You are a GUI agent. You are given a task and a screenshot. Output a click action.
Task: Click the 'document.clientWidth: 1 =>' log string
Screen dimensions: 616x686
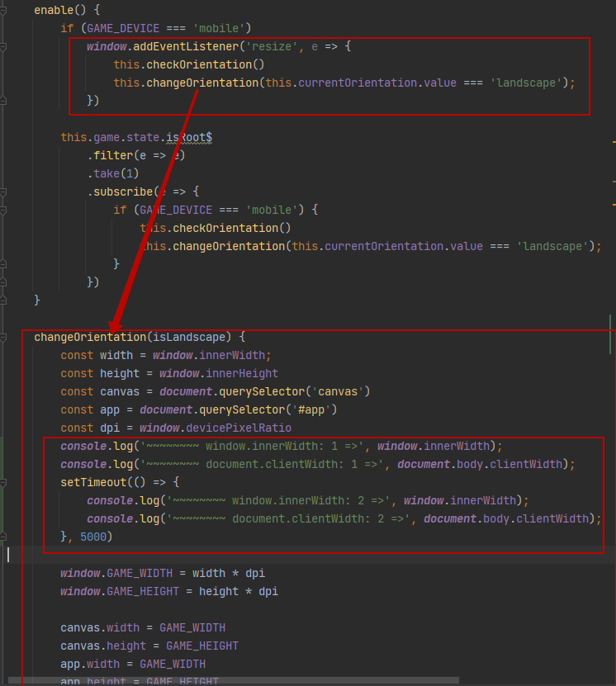point(262,464)
